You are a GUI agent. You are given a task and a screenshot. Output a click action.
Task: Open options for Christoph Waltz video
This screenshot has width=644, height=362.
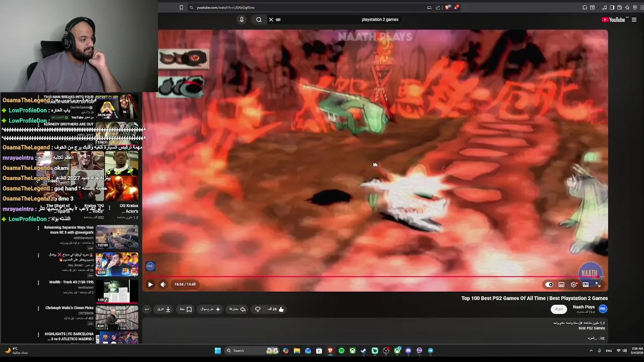38,308
